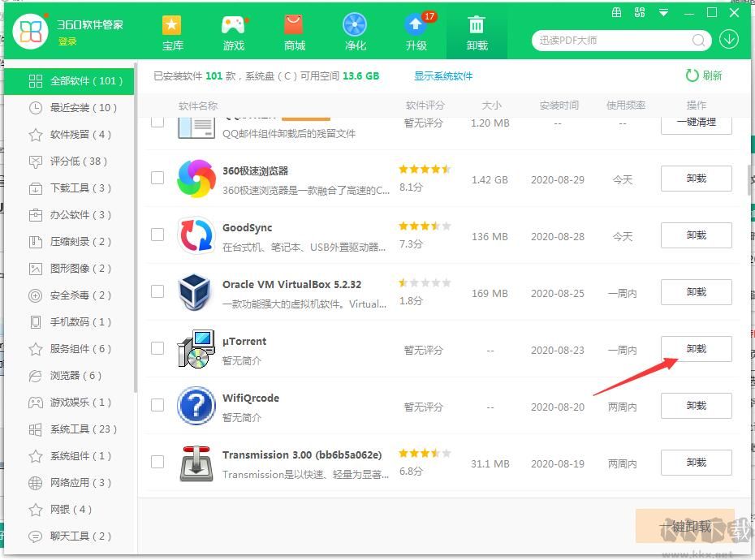
Task: Tick the checkbox for Transmission 3.00
Action: click(x=157, y=462)
